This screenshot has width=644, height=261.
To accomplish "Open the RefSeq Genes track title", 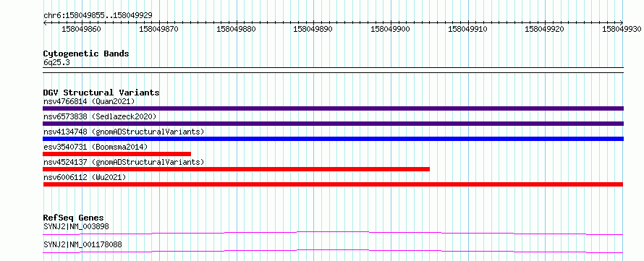I will point(74,218).
